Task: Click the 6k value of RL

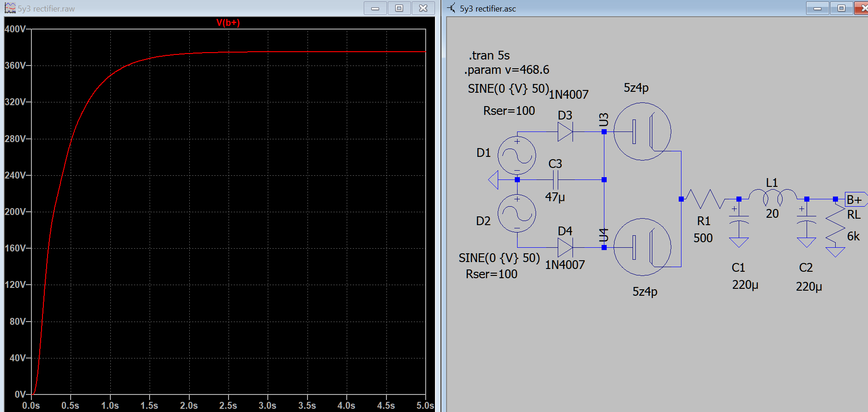Action: point(853,236)
